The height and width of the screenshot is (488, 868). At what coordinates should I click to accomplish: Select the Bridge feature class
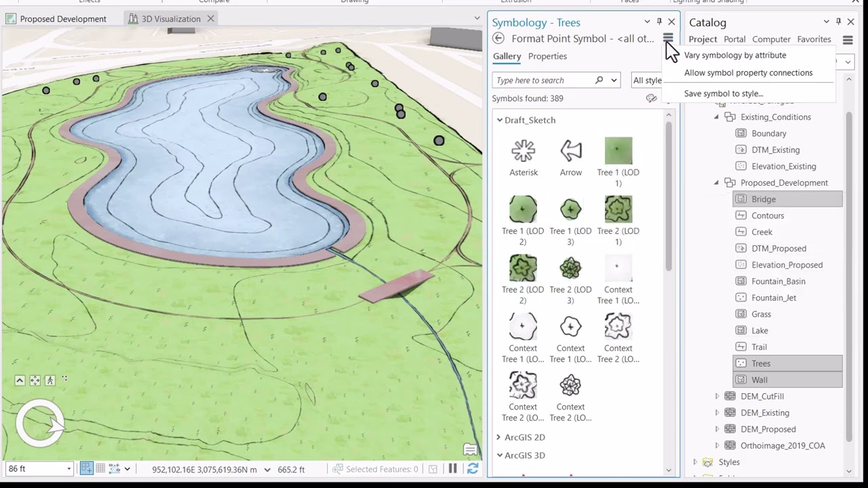tap(787, 199)
